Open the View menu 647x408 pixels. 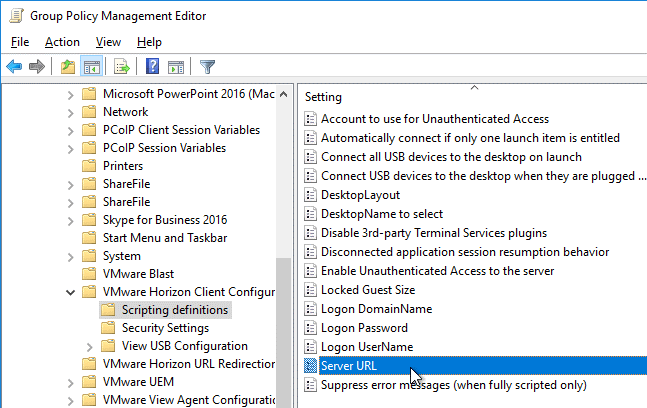pos(108,42)
